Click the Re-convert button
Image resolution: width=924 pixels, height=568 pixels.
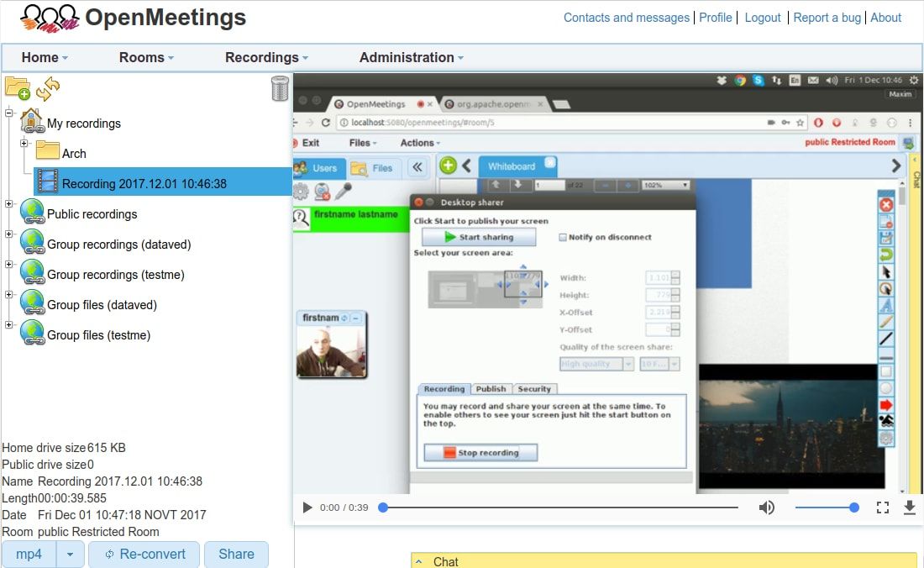coord(144,555)
